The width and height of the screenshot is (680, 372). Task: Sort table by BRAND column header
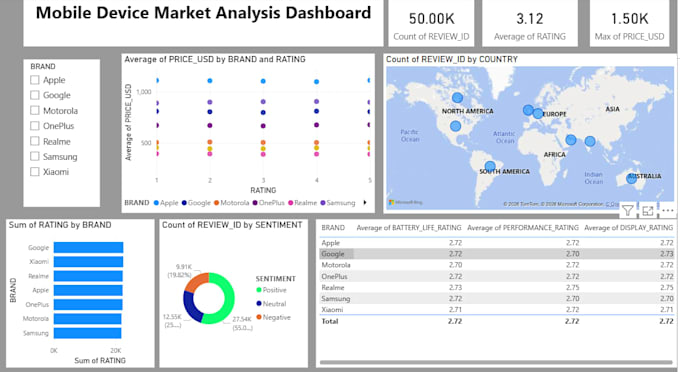point(333,228)
